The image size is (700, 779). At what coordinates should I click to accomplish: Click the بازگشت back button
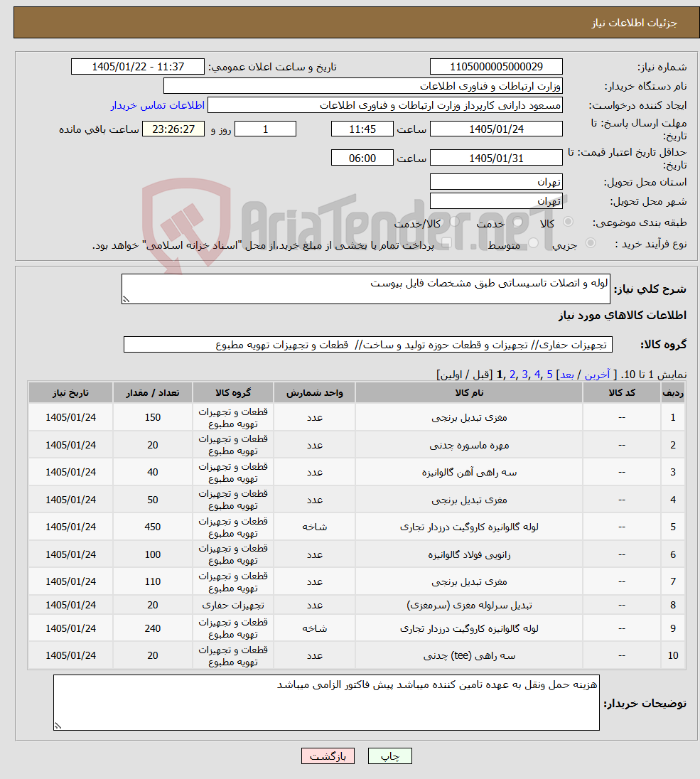(328, 756)
